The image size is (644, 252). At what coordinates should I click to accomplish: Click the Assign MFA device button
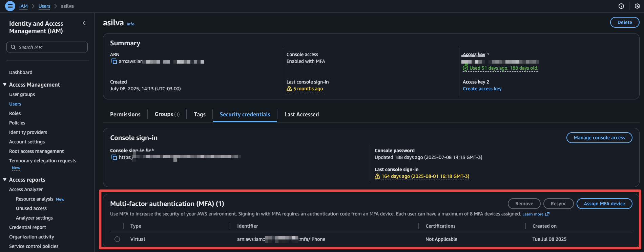604,204
